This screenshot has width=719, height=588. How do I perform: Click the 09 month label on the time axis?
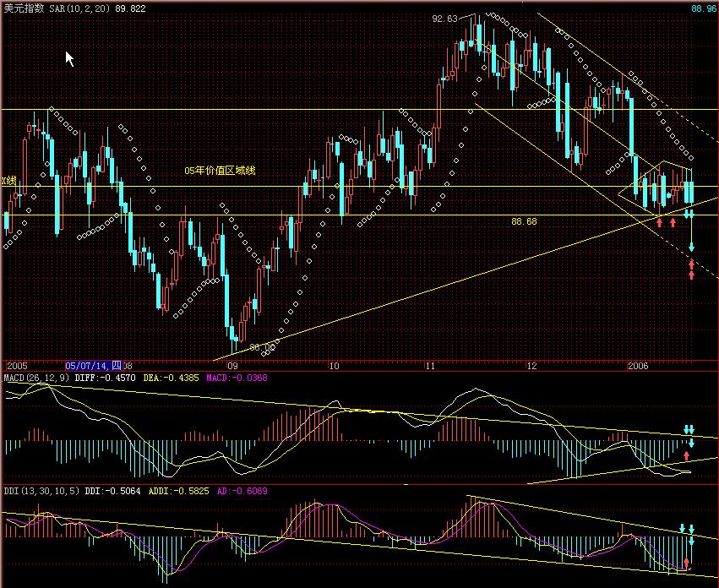coord(232,366)
